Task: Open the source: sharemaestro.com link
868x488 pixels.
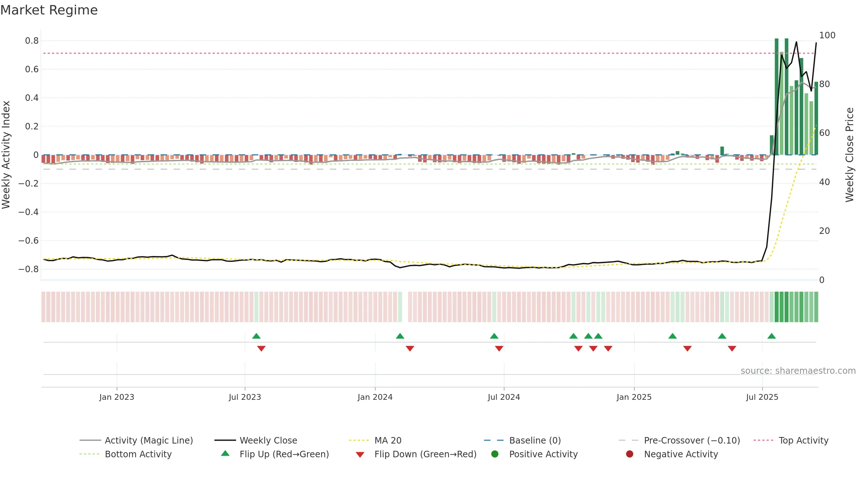Action: (x=798, y=371)
